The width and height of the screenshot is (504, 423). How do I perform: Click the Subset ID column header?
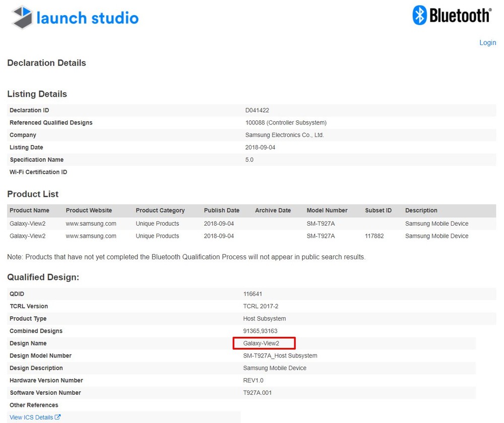[x=379, y=210]
